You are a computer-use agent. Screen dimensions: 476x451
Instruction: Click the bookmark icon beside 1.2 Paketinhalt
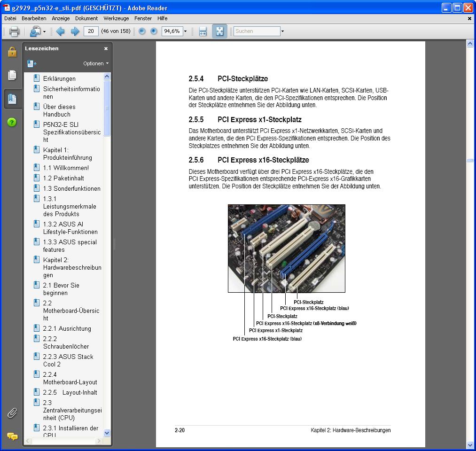click(x=37, y=178)
